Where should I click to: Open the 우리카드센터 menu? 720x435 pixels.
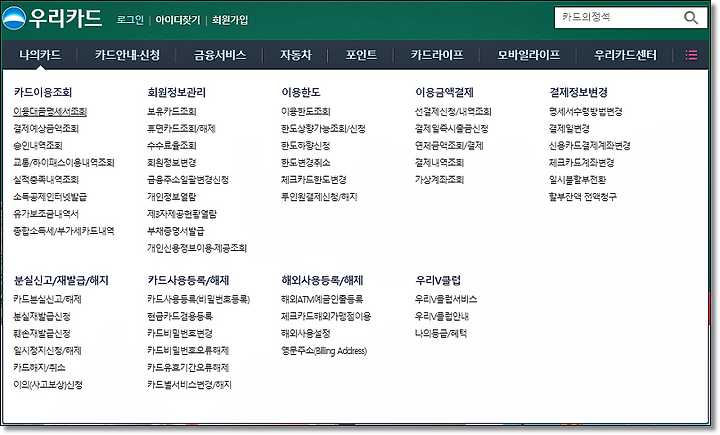tap(625, 55)
